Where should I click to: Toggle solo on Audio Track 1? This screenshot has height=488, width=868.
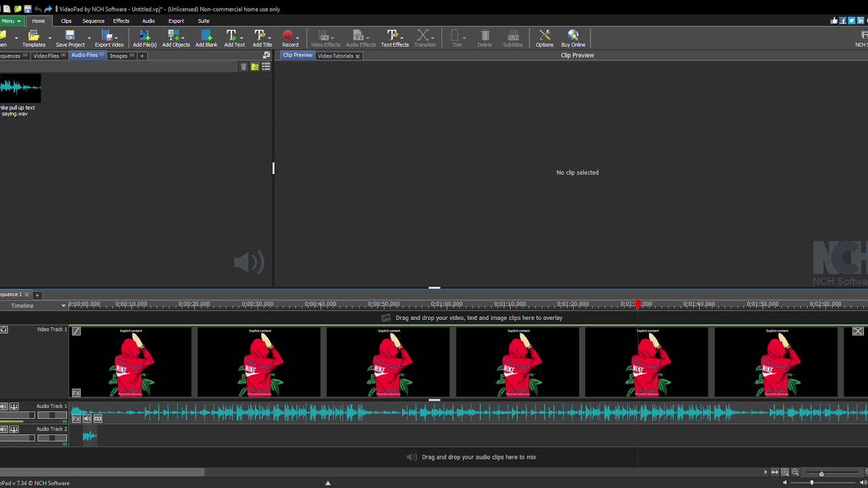(14, 407)
